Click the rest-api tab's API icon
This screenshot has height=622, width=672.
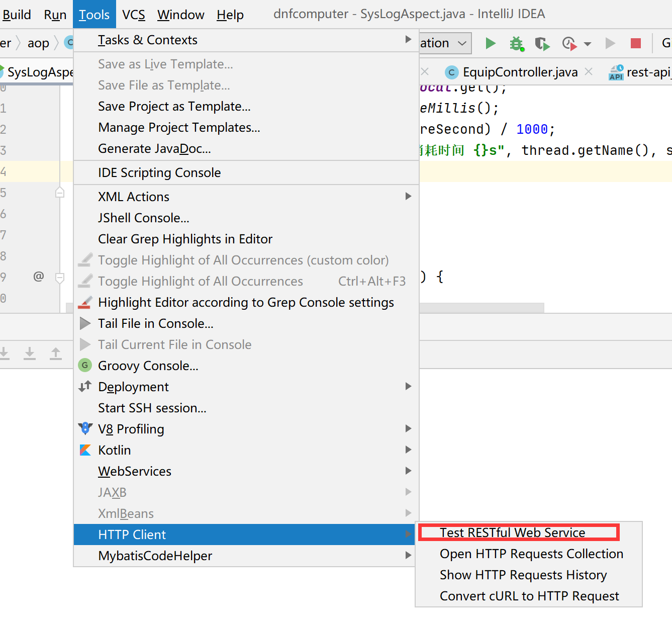click(x=616, y=72)
